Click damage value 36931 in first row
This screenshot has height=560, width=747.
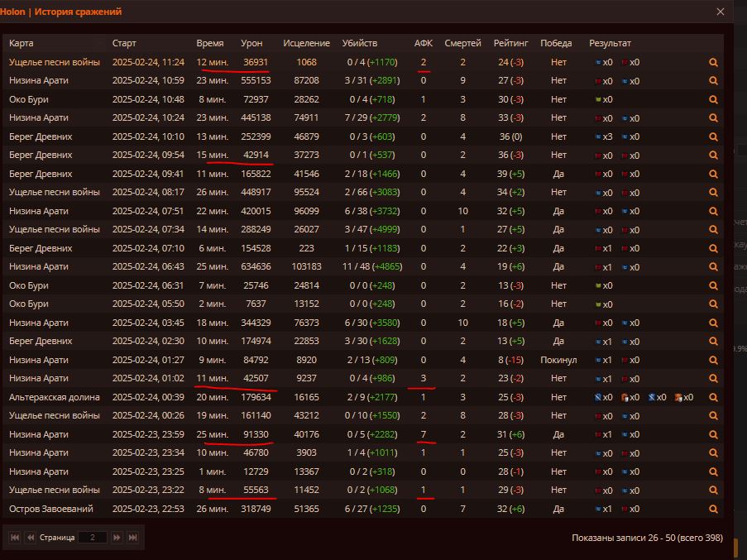[256, 62]
